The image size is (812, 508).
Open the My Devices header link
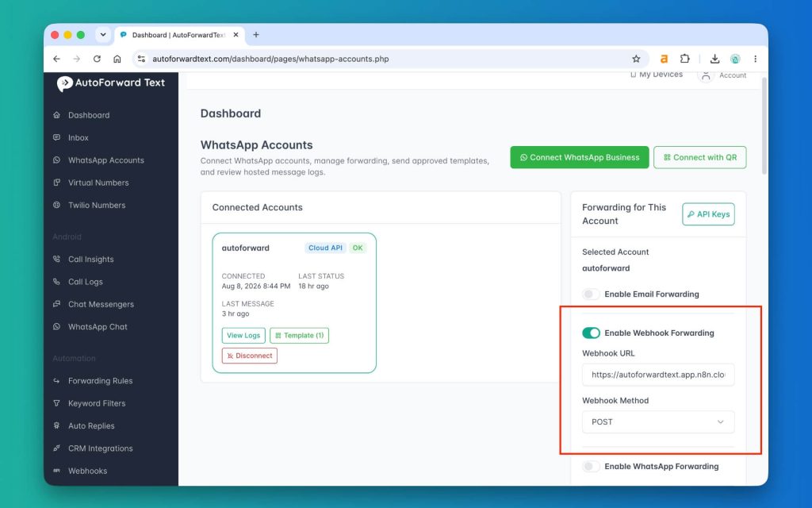click(x=656, y=75)
